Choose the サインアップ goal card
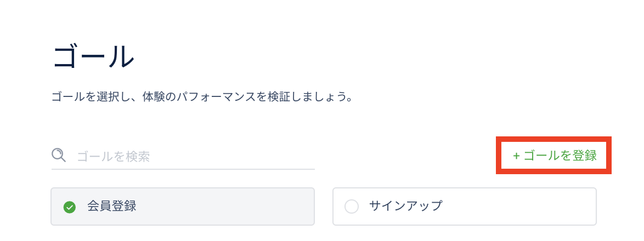Viewport: 644px width, 241px height. pos(464,206)
